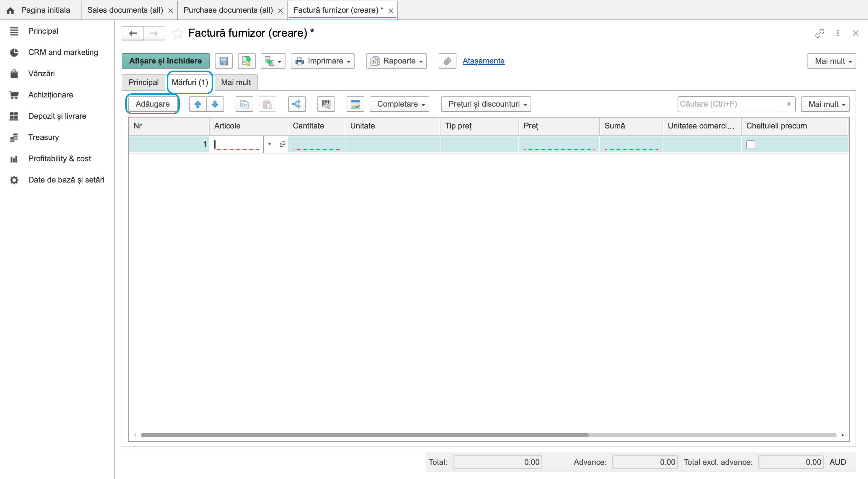Screen dimensions: 868x479
Task: Open the Imprimare dropdown
Action: click(322, 61)
